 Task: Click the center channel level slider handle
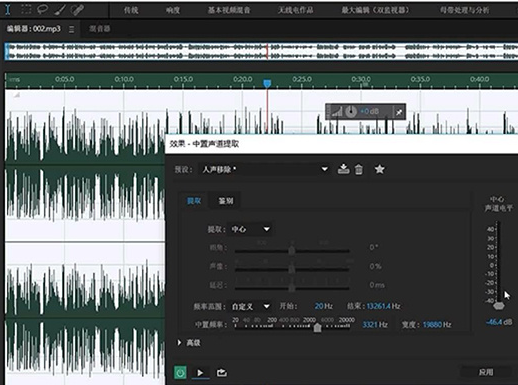(499, 305)
